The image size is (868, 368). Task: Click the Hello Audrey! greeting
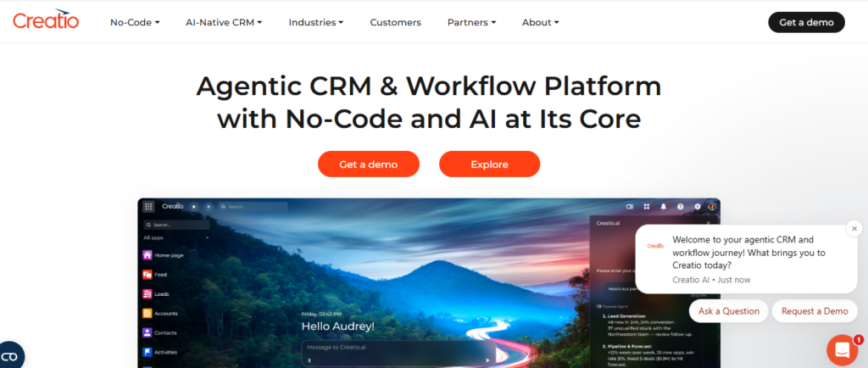337,326
